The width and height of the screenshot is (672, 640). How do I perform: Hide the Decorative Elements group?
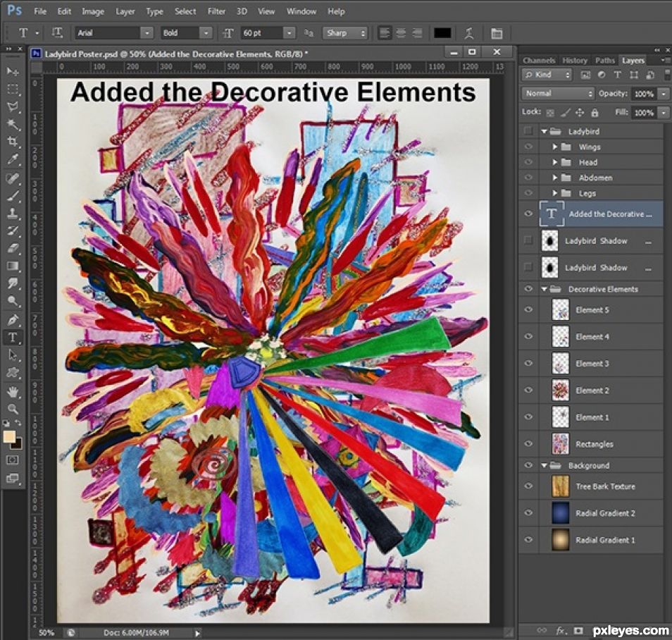tap(528, 289)
